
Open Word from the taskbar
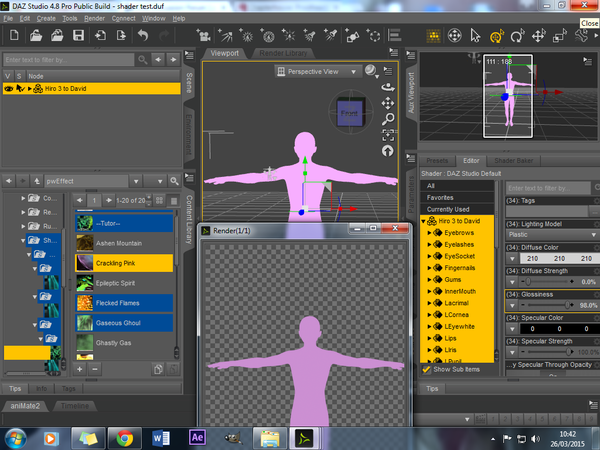(161, 438)
